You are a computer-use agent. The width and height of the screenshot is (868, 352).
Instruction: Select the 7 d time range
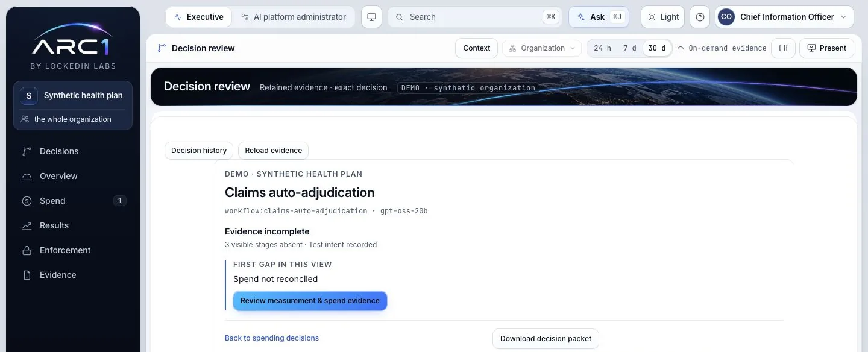[629, 48]
